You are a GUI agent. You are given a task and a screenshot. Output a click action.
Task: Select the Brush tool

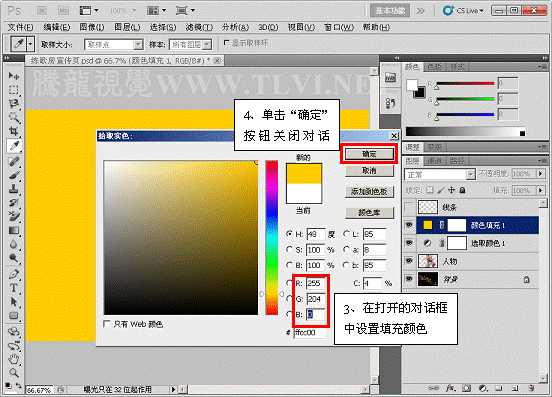pyautogui.click(x=14, y=175)
